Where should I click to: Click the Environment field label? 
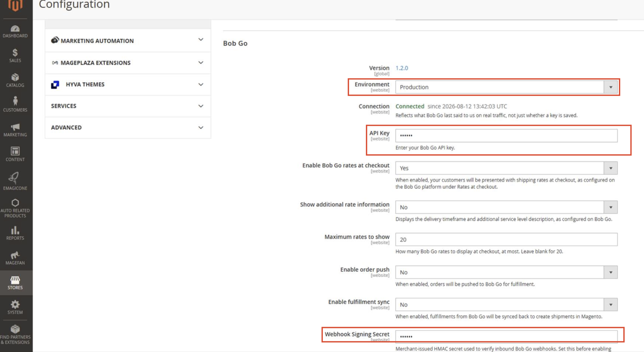coord(372,84)
